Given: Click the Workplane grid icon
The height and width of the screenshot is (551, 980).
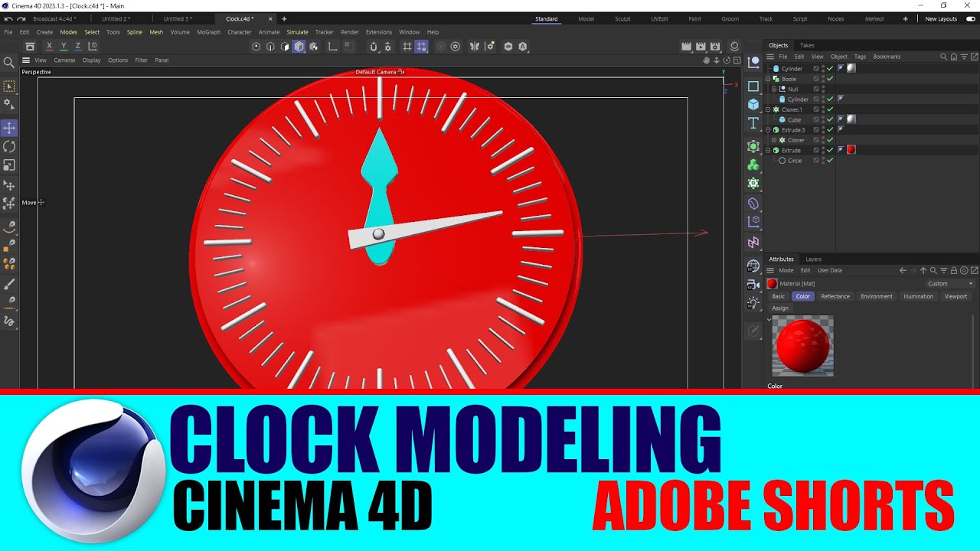Looking at the screenshot, I should (x=407, y=47).
